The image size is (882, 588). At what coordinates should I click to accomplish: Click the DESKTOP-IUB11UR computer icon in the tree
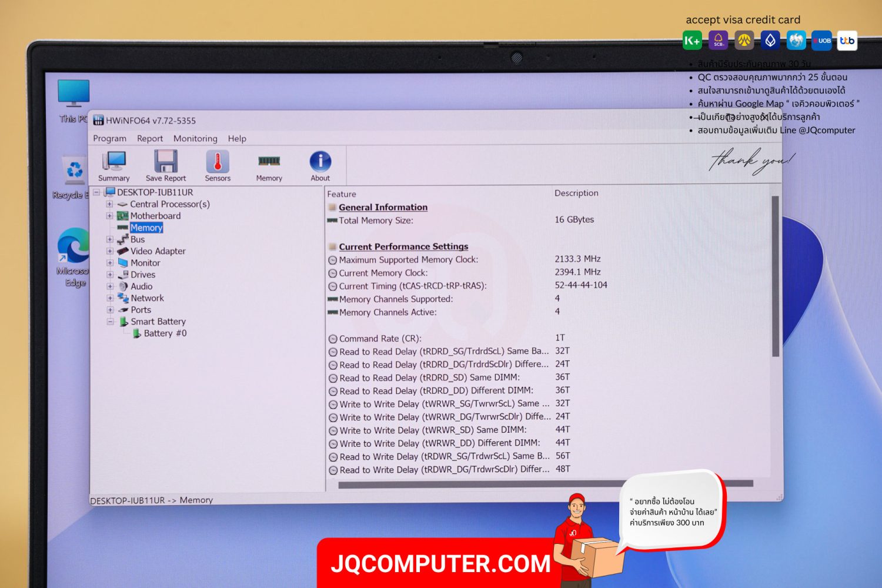tap(110, 192)
